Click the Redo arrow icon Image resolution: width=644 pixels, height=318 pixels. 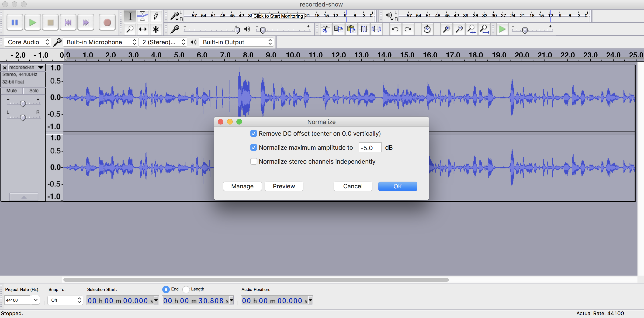click(408, 29)
